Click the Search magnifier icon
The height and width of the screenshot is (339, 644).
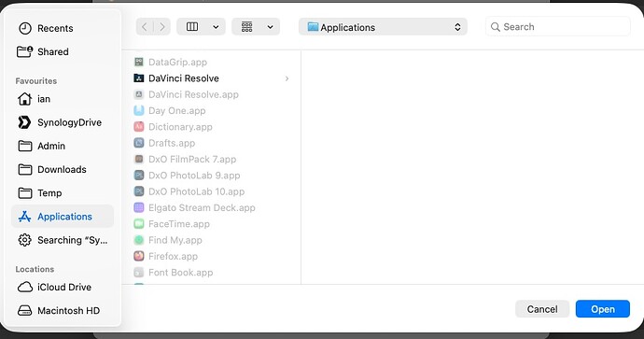[496, 27]
